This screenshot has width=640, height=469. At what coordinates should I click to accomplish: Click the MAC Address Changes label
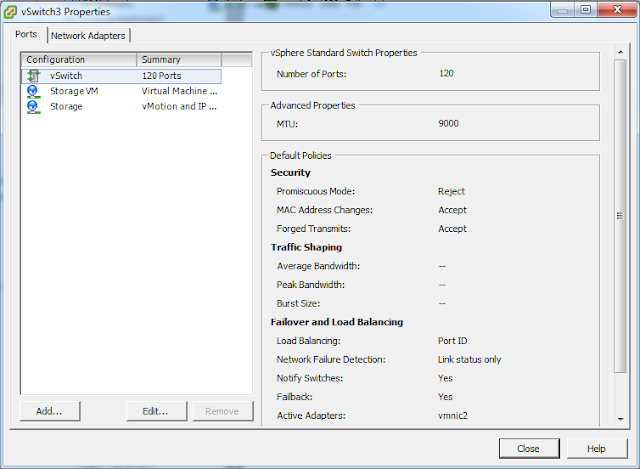[324, 210]
